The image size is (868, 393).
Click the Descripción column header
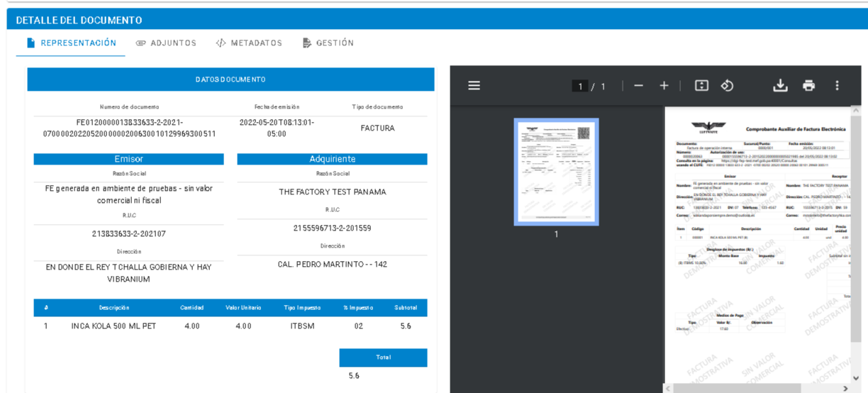[113, 308]
